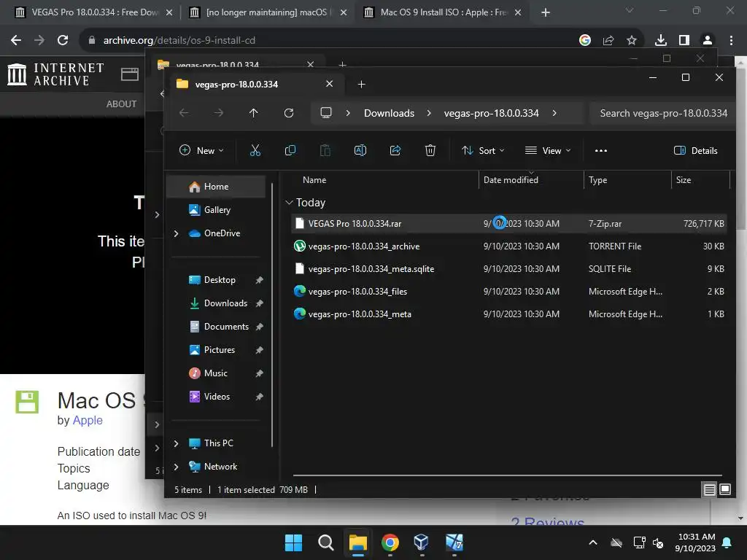Click the Copy icon in the File Explorer toolbar
Image resolution: width=747 pixels, height=560 pixels.
click(x=290, y=150)
